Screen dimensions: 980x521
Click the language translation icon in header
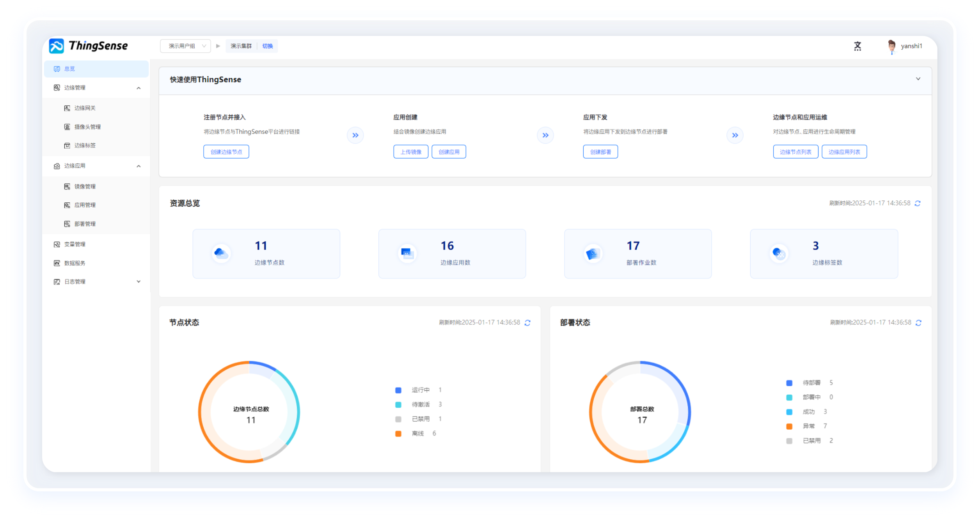[857, 46]
